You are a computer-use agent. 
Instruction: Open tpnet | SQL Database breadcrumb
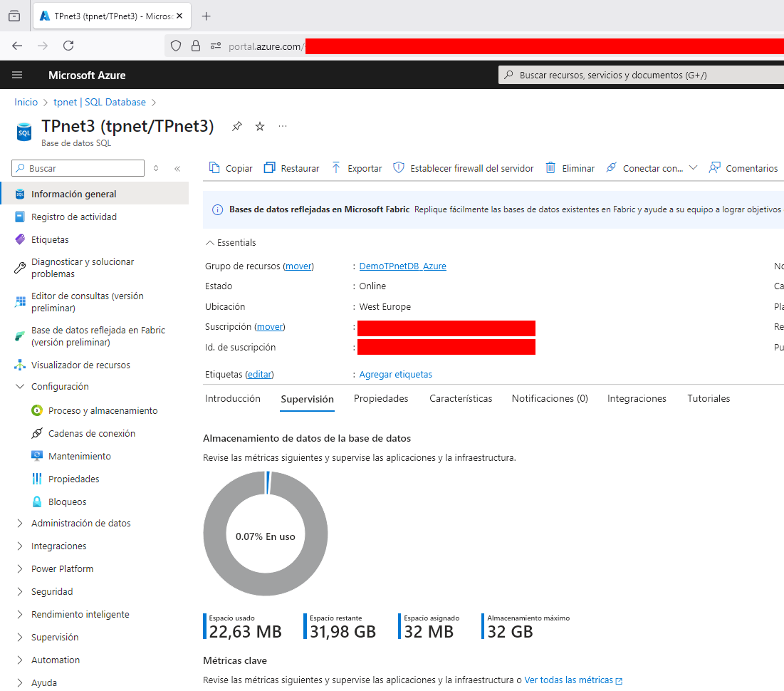[100, 102]
